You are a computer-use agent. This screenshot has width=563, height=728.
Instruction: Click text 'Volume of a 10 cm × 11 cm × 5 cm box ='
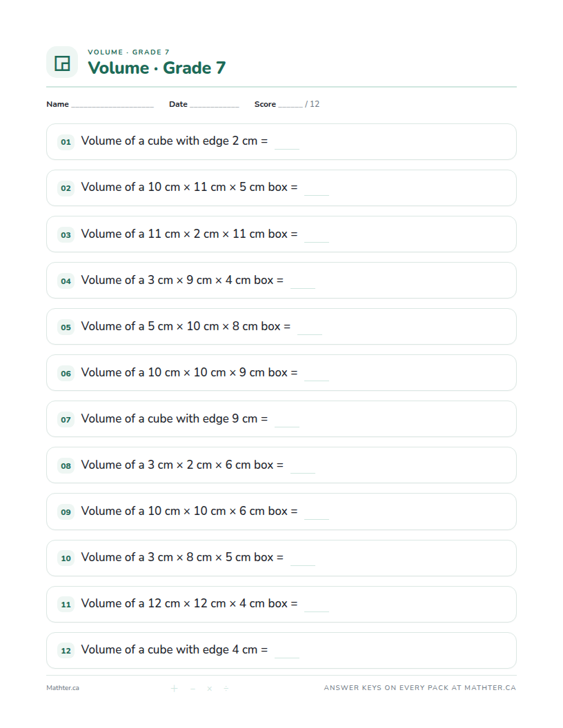click(190, 187)
